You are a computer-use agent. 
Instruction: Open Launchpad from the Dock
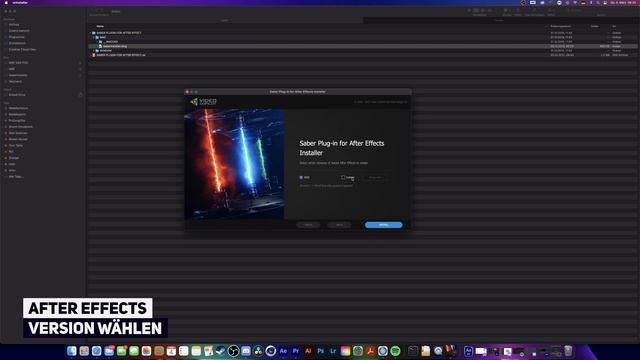tap(84, 351)
